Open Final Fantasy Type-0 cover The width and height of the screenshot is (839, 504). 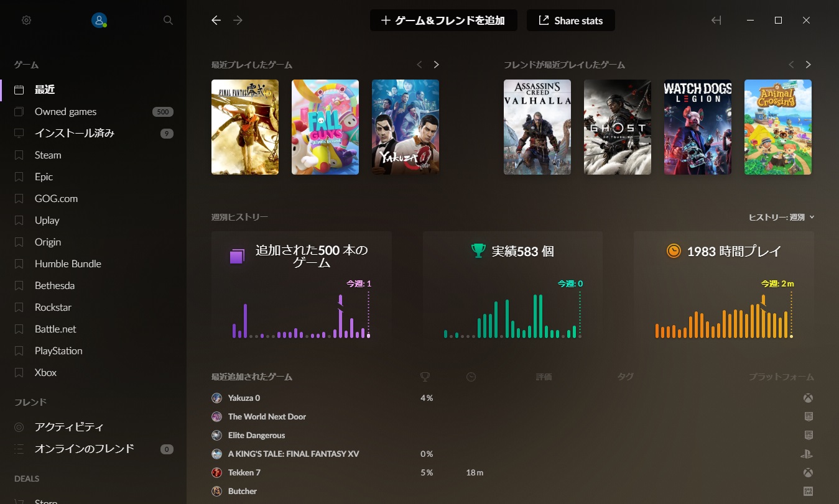[x=245, y=127]
